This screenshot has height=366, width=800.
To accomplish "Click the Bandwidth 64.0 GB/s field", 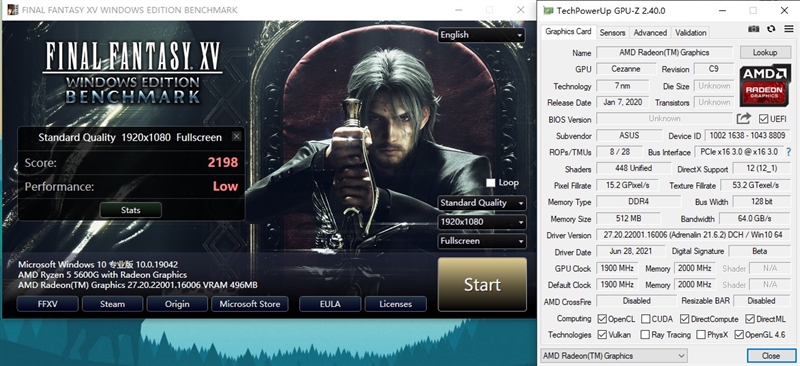I will pos(755,218).
